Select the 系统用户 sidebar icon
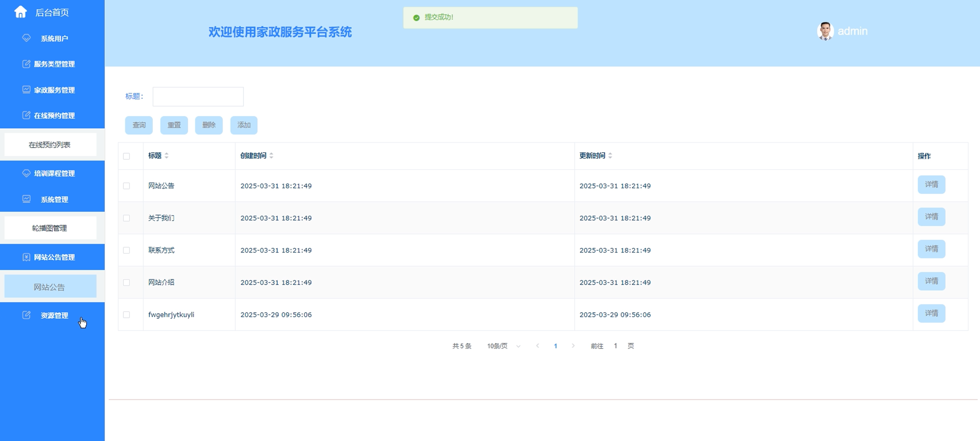 point(26,38)
